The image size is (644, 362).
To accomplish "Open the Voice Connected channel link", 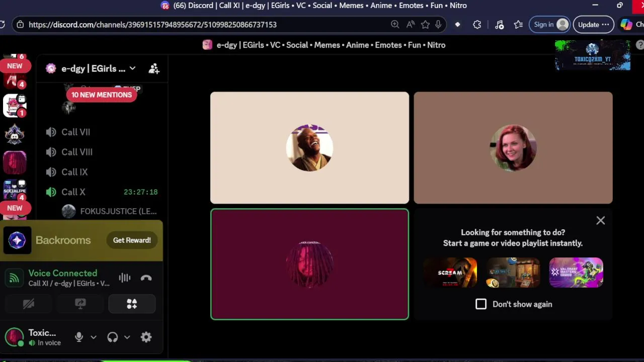I will coord(69,284).
